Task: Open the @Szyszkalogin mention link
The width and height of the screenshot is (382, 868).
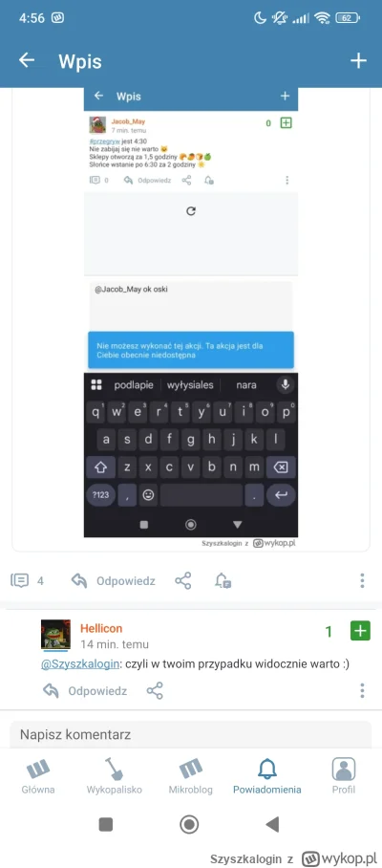Action: click(x=80, y=664)
